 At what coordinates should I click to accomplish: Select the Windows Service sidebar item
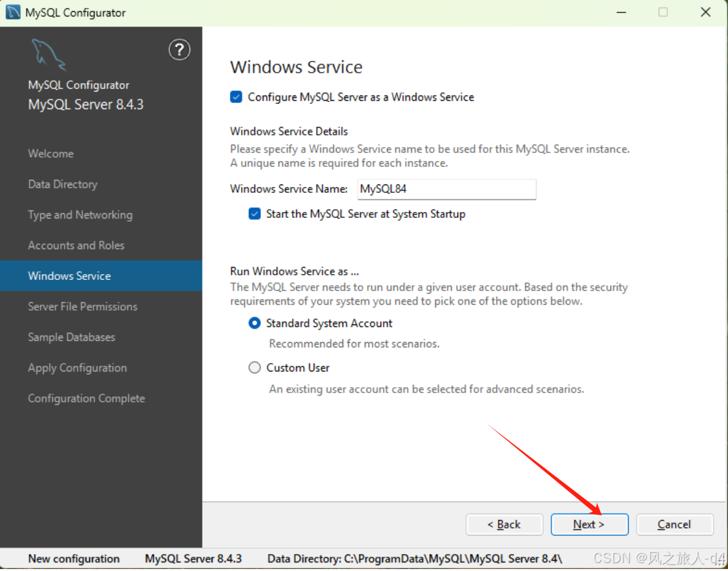click(x=101, y=276)
